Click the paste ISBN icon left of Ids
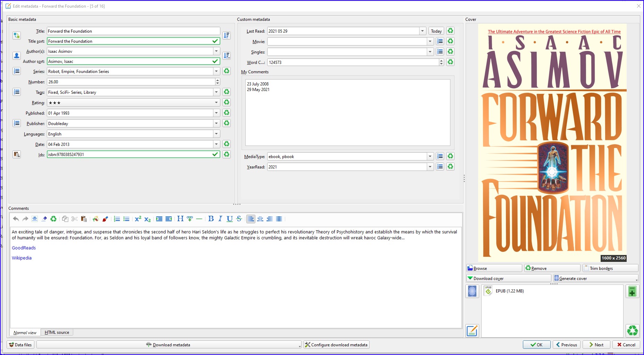Viewport: 644px width, 355px height. [16, 154]
